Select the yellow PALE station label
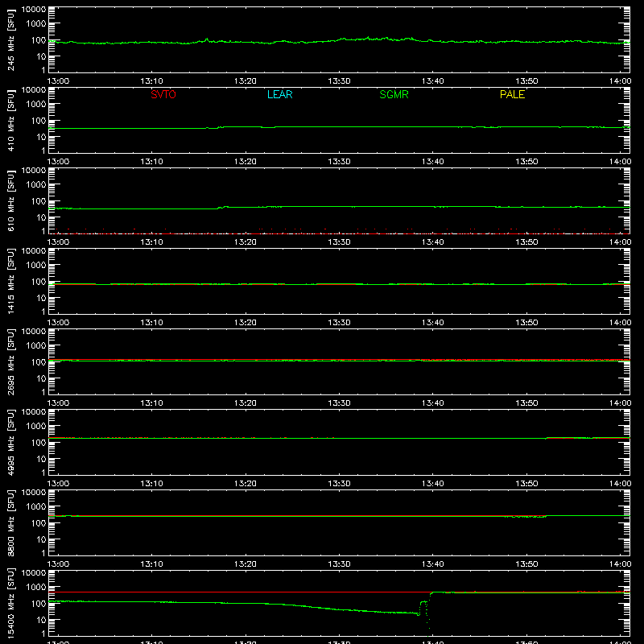 (512, 94)
